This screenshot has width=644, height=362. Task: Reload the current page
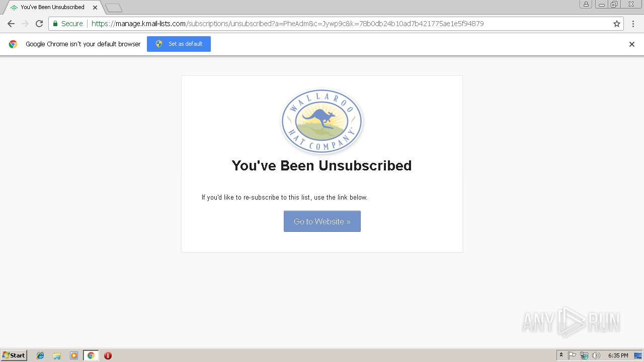pos(39,24)
